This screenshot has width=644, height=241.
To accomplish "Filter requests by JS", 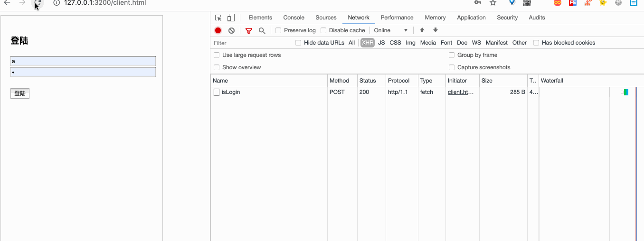I will (381, 43).
